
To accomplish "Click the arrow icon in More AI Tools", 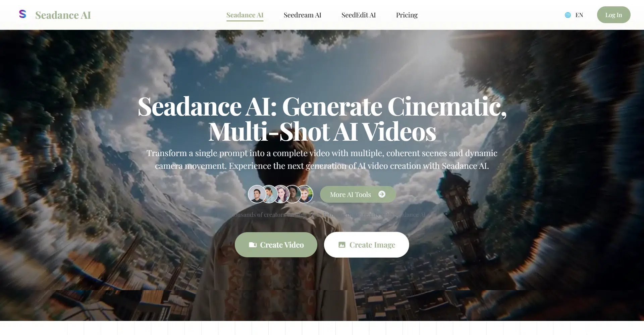I will 382,194.
